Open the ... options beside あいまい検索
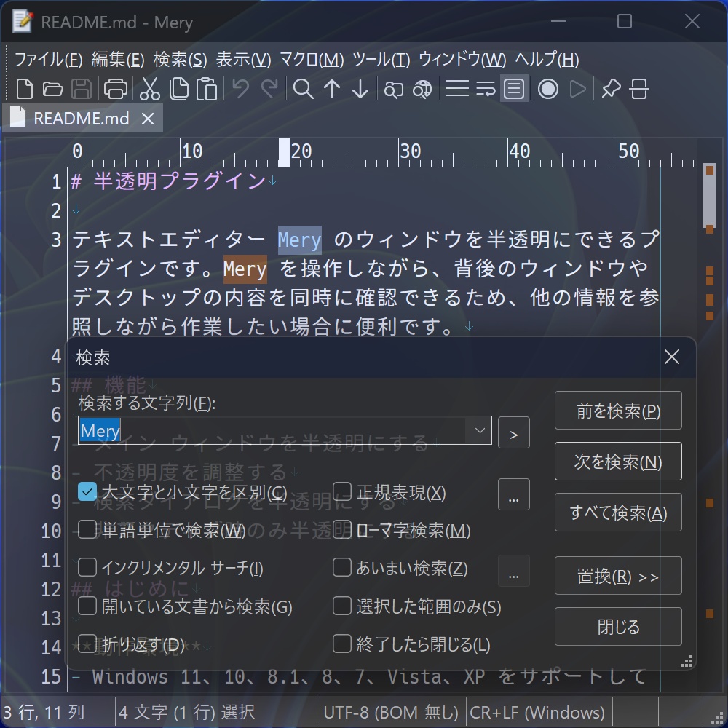 pyautogui.click(x=513, y=571)
